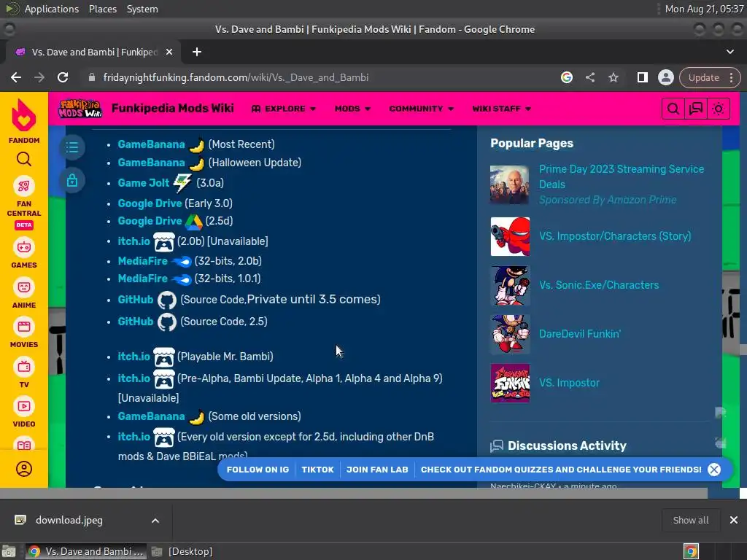Open itch.io Playable Mr. Bambi link
Image resolution: width=747 pixels, height=560 pixels.
pyautogui.click(x=134, y=356)
